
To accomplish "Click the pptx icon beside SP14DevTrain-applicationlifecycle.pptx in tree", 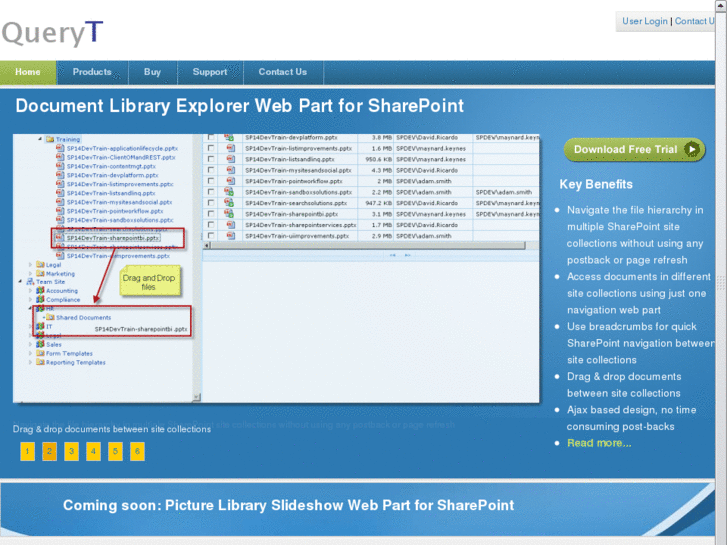I will pos(60,148).
